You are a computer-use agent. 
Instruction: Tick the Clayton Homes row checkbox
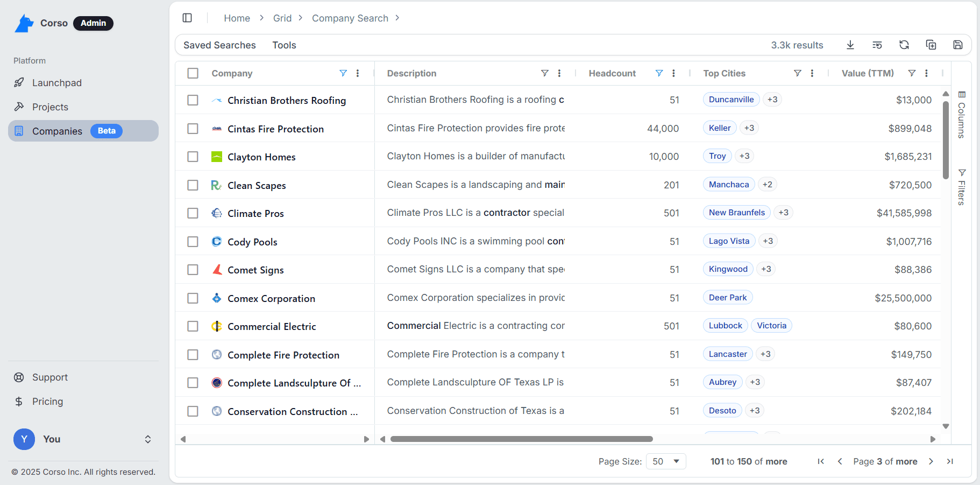pos(193,157)
